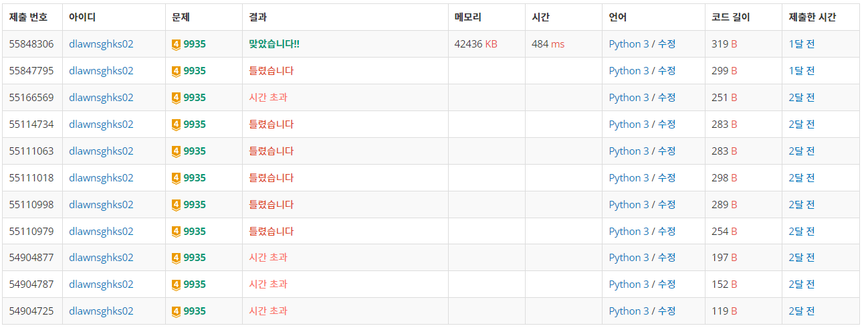Click the run time value 484 ms

548,44
